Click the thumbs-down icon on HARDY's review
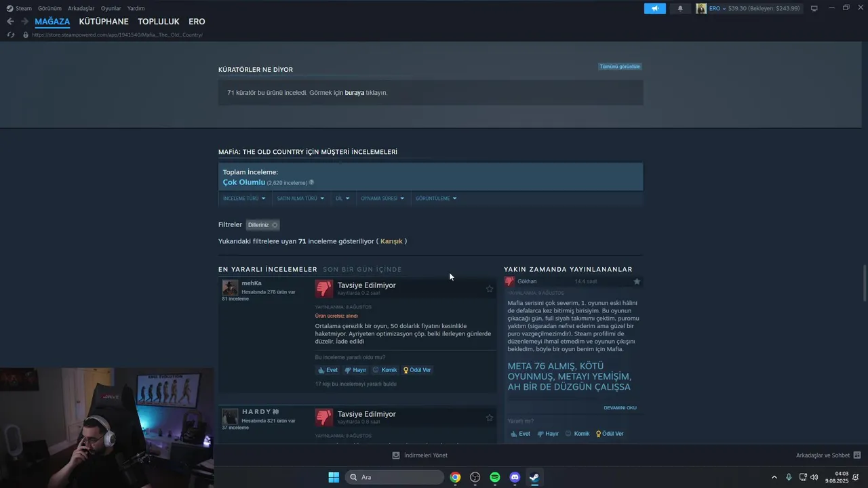Screen dimensions: 868x488 click(x=323, y=418)
